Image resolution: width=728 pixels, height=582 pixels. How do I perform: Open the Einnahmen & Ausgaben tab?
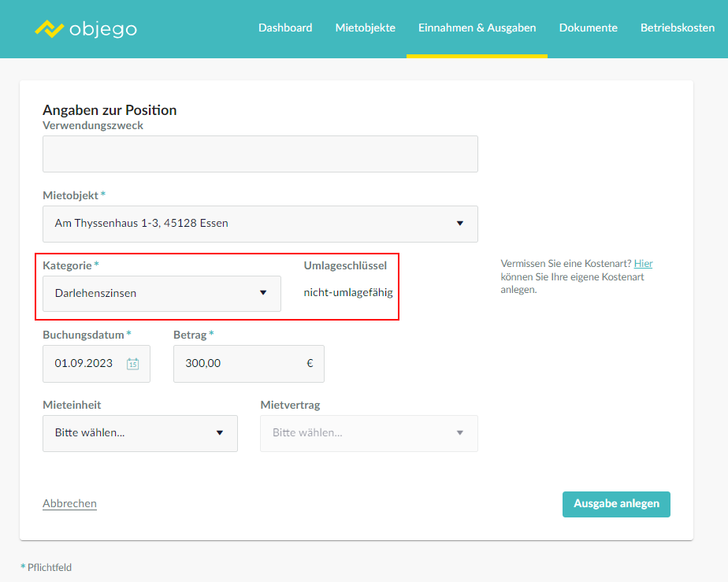pos(477,28)
